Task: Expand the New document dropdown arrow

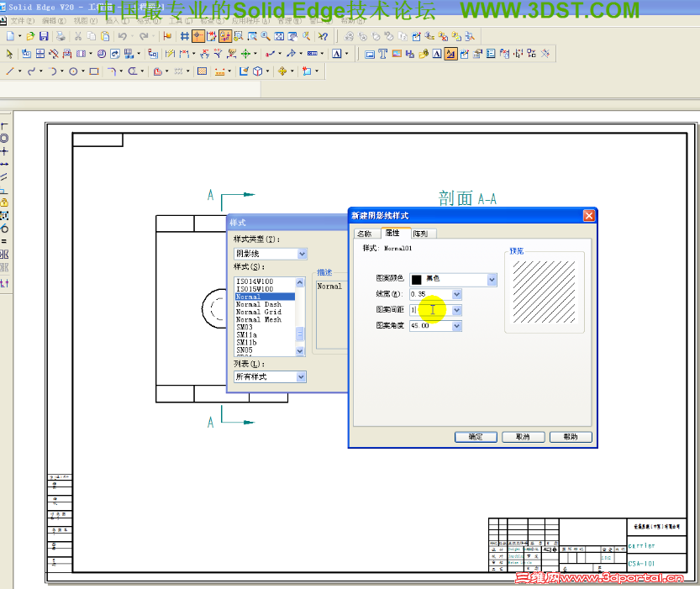Action: point(19,36)
